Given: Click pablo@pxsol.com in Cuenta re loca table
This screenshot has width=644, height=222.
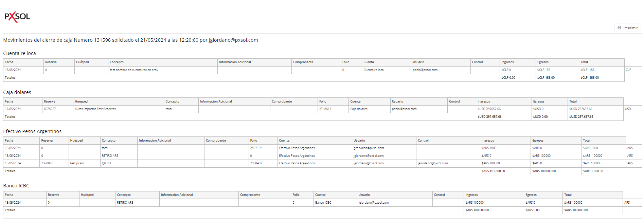Looking at the screenshot, I should [425, 70].
